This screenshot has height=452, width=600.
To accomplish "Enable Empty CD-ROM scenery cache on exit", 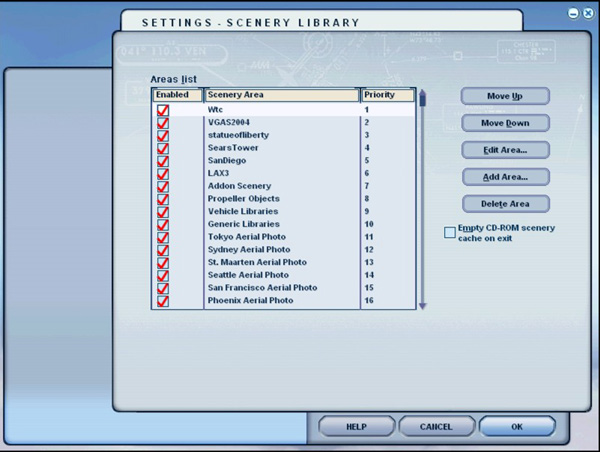I will tap(450, 232).
